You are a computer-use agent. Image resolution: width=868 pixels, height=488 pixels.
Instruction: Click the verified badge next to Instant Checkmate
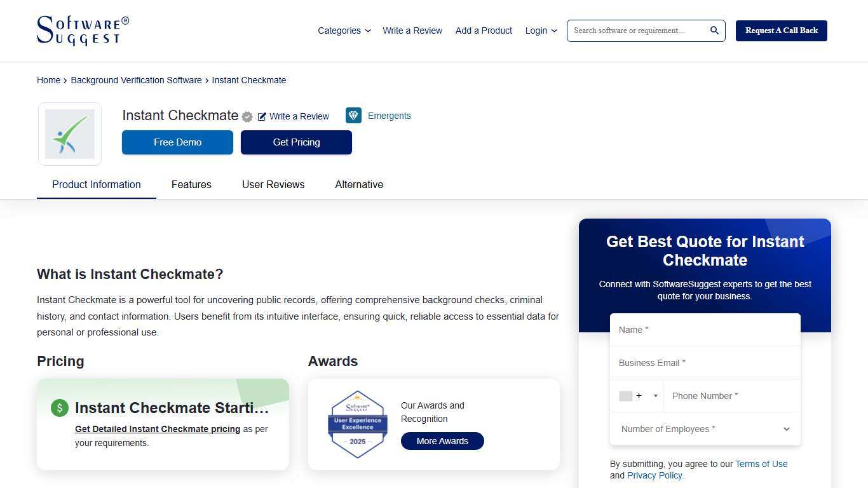247,116
